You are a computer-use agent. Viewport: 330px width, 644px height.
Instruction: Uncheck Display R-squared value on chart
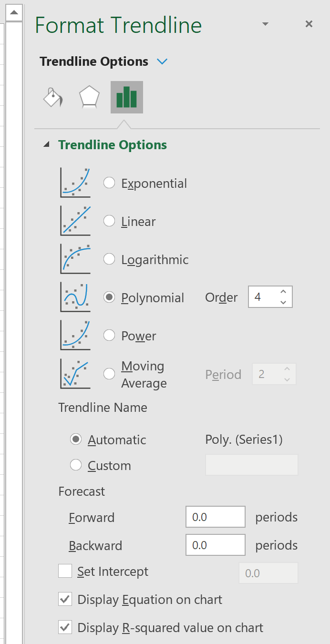(x=65, y=627)
